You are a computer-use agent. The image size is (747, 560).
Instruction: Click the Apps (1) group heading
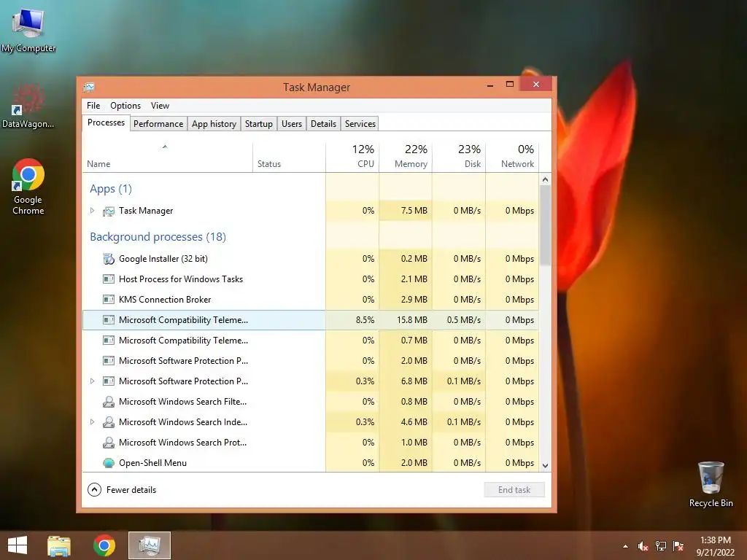point(111,189)
